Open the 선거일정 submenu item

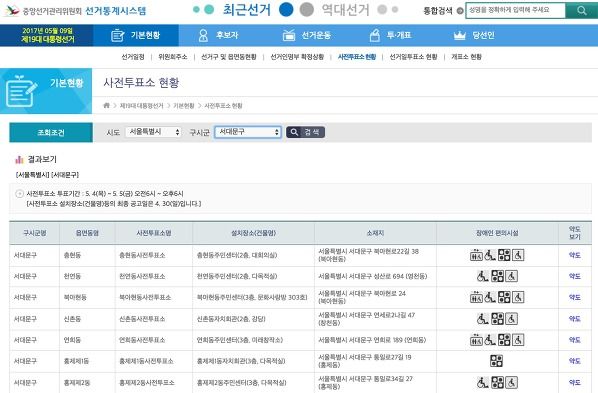pyautogui.click(x=133, y=57)
